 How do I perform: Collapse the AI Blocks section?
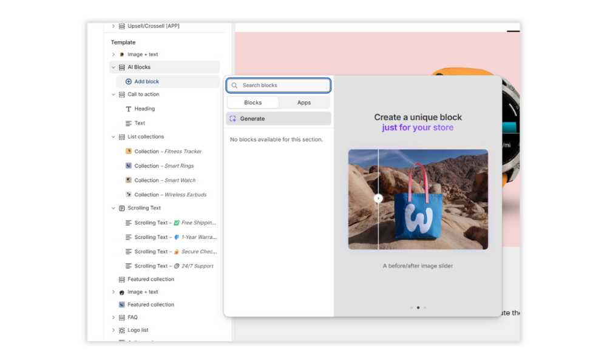[113, 67]
